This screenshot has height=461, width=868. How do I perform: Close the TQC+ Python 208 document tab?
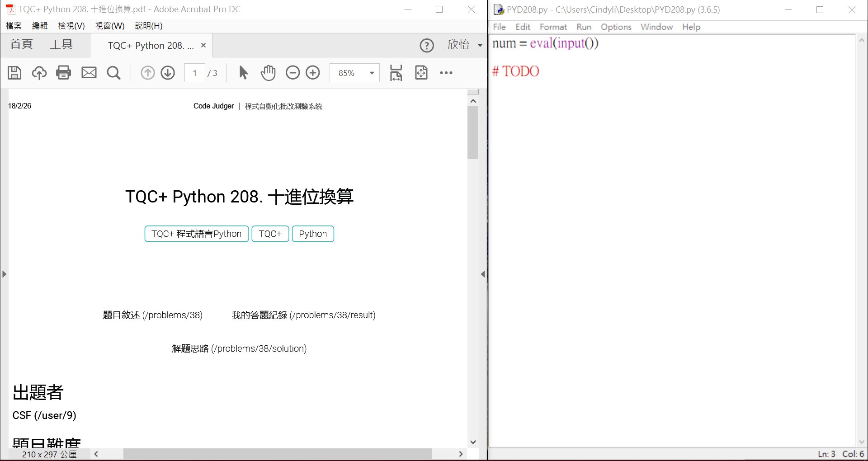pos(203,45)
